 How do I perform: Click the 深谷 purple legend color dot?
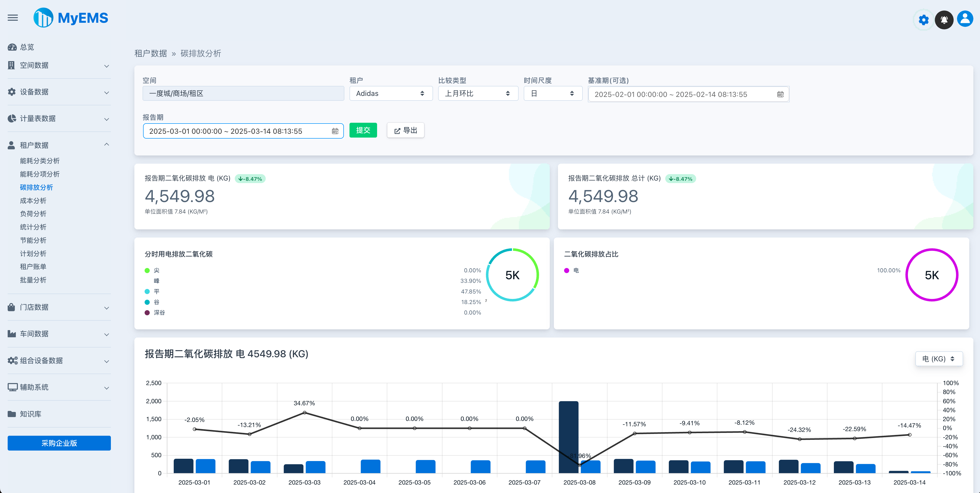pyautogui.click(x=147, y=312)
